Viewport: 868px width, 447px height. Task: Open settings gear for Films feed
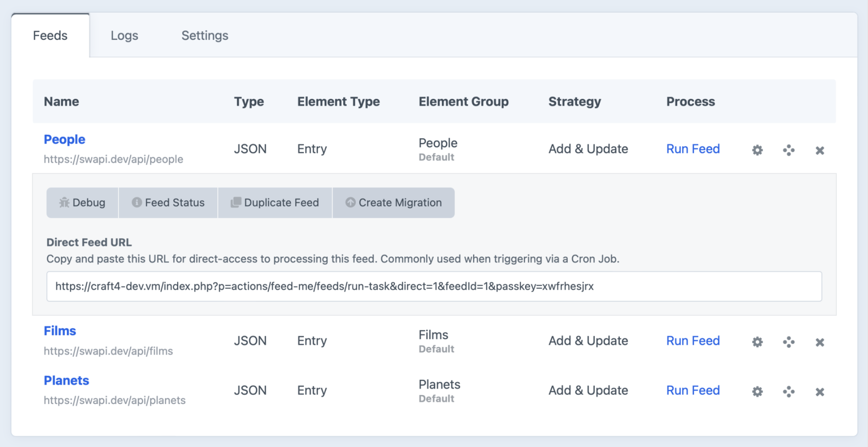(x=757, y=342)
